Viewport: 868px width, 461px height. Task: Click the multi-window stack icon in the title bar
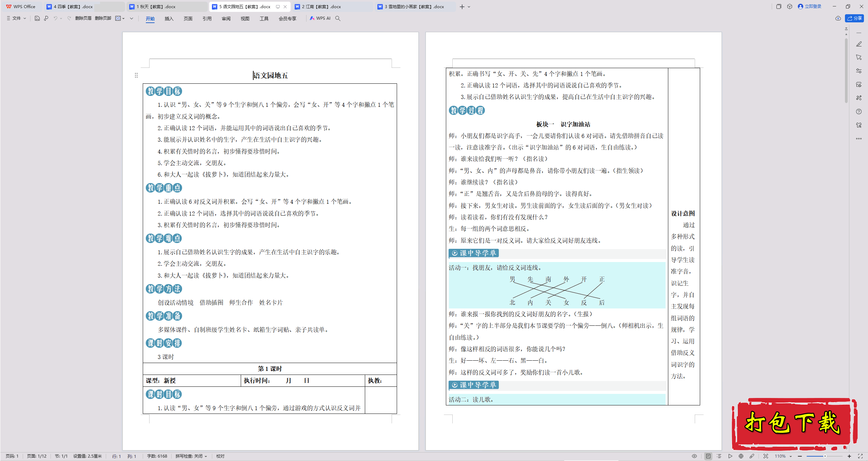click(x=778, y=6)
